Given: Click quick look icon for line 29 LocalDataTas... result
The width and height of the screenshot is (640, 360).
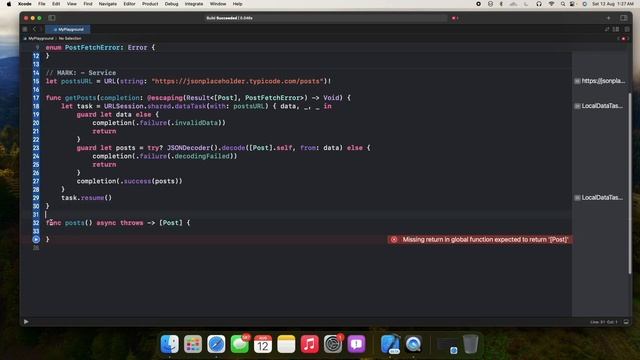Looking at the screenshot, I should pos(577,198).
